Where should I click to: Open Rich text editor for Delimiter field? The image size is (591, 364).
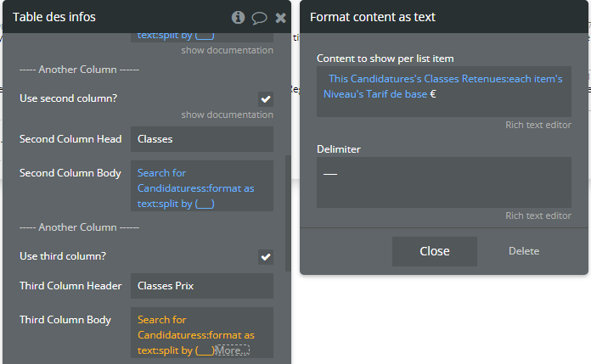point(538,216)
